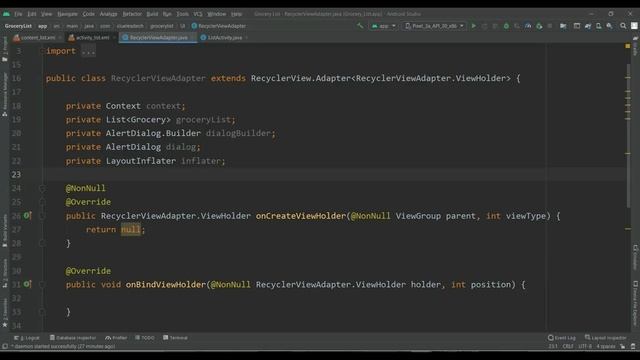Screen dimensions: 640x360
Task: Click the editor vertical scrollbar
Action: pos(628,135)
